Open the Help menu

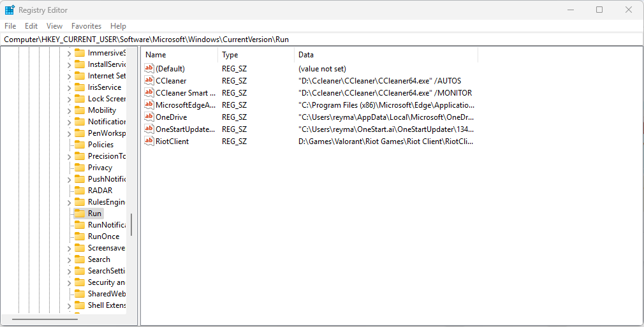point(118,26)
